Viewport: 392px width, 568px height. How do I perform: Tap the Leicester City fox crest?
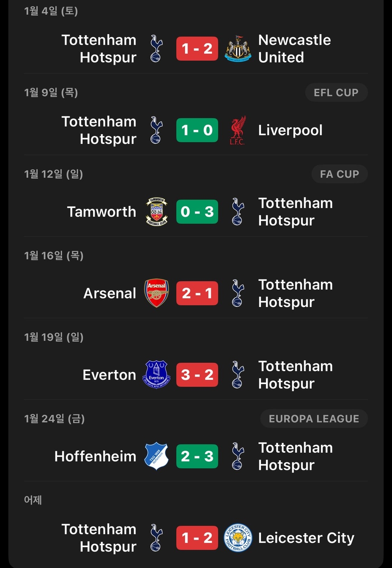(x=238, y=538)
